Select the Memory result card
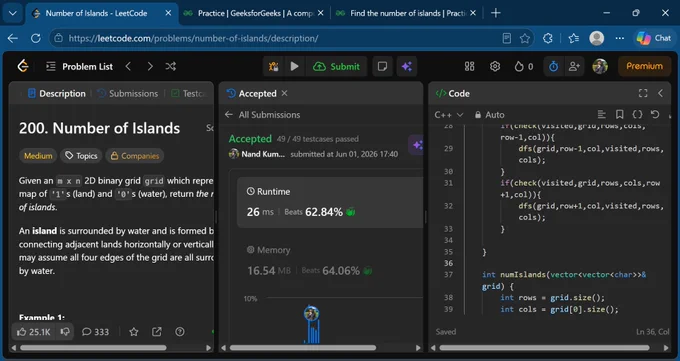Screen dimensions: 680x361 click(x=330, y=261)
